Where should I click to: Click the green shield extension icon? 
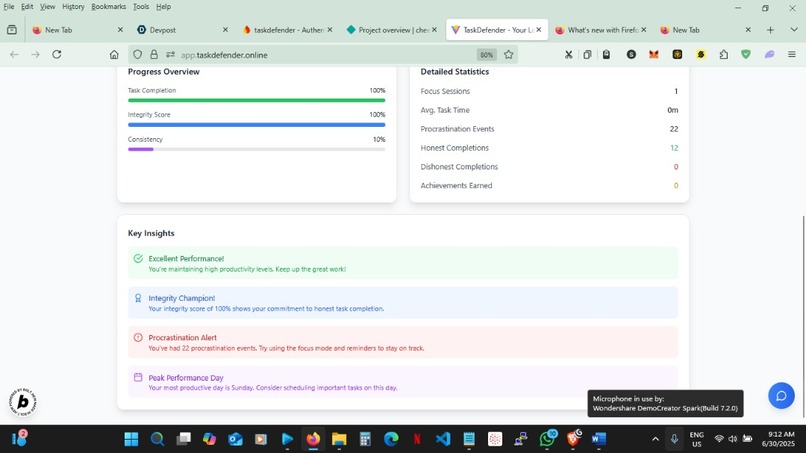pyautogui.click(x=745, y=55)
